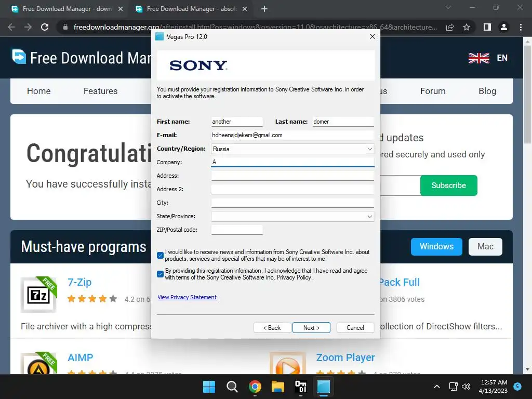Click the Address input field
The width and height of the screenshot is (532, 399).
click(292, 176)
